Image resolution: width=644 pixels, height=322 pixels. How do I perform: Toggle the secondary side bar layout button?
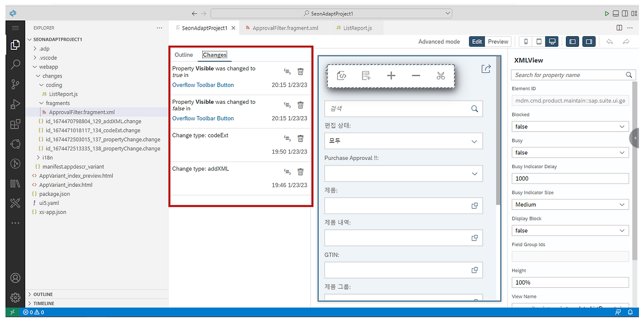pyautogui.click(x=625, y=14)
